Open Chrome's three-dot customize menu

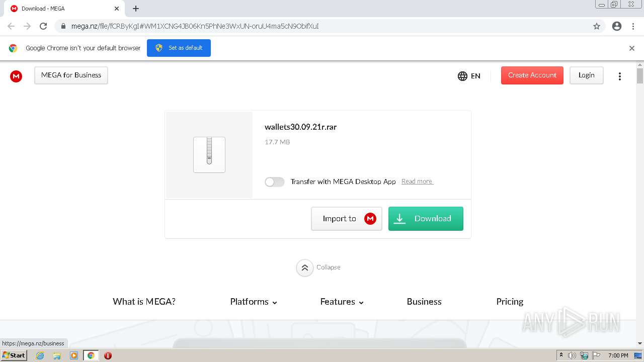[633, 26]
